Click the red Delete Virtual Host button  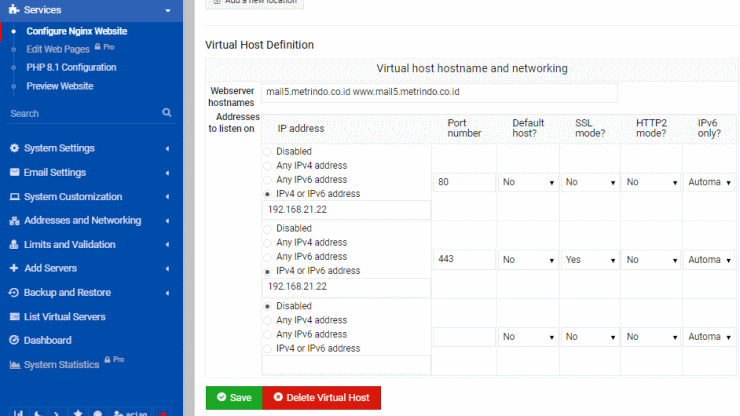(321, 398)
